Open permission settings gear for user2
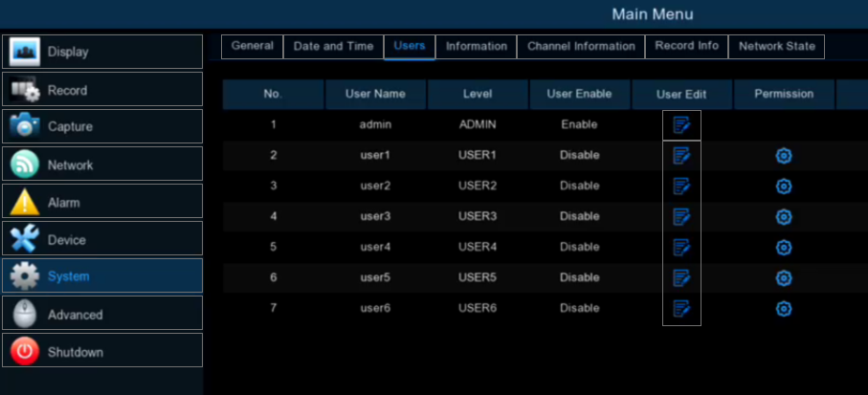The image size is (868, 395). pos(784,187)
